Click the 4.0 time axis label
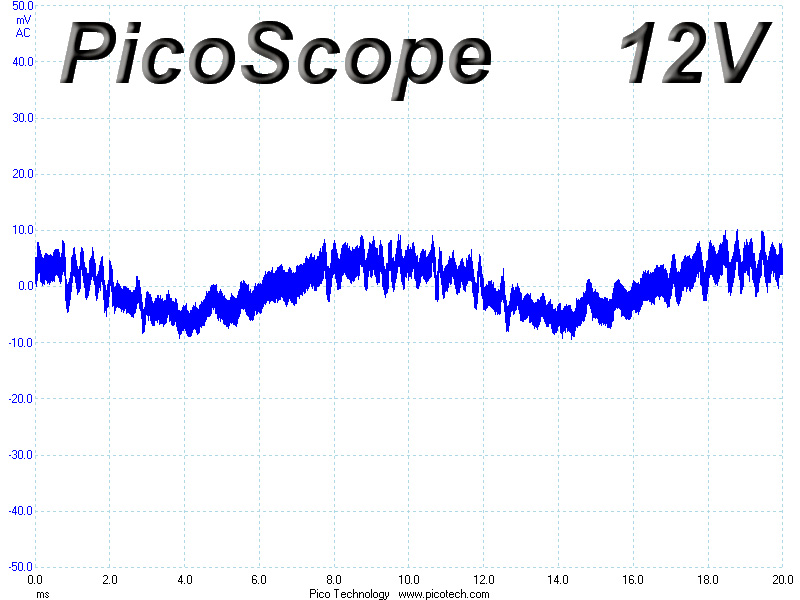The image size is (800, 600). coord(185,580)
